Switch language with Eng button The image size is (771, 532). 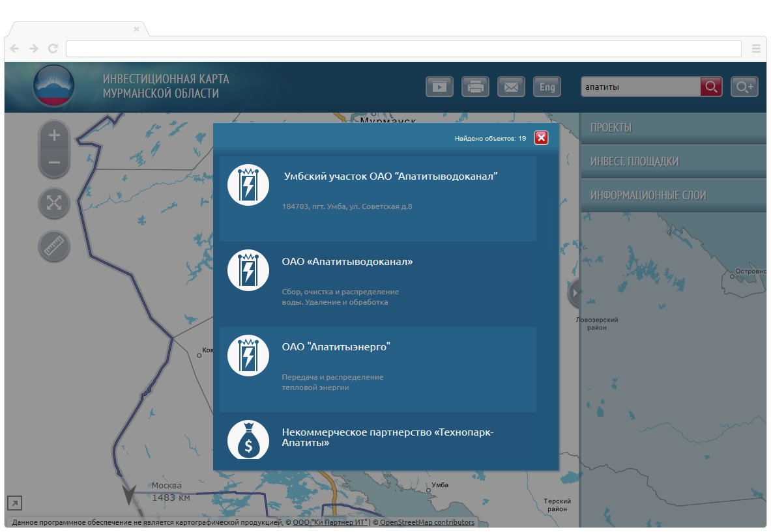click(x=547, y=87)
